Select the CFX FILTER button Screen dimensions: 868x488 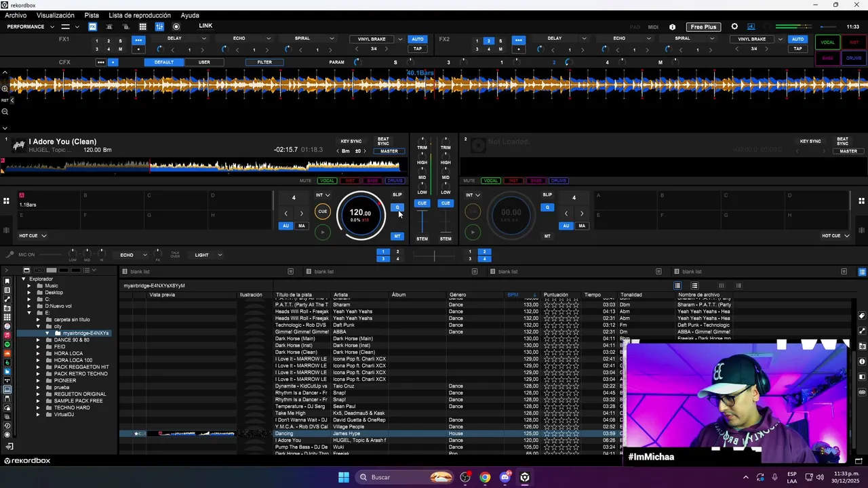(x=264, y=62)
